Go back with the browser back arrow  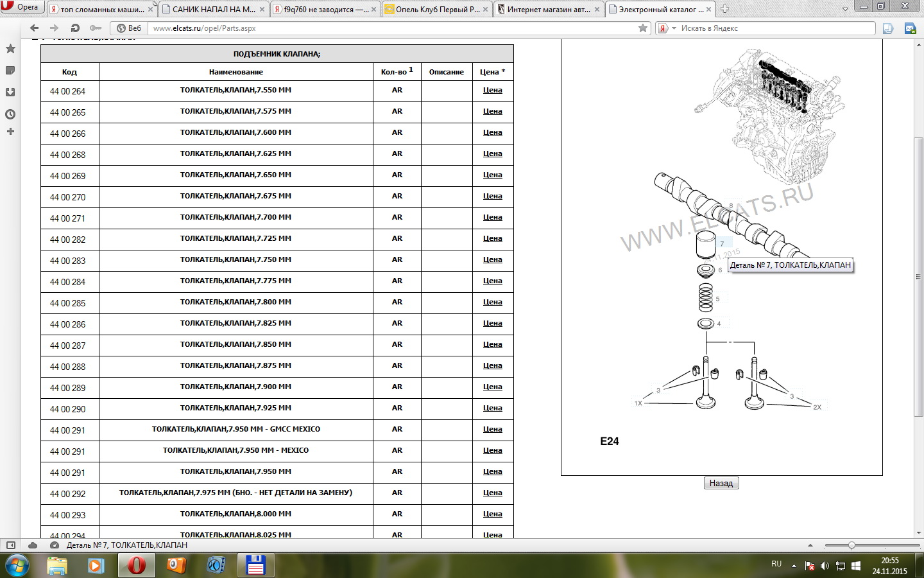pos(35,28)
